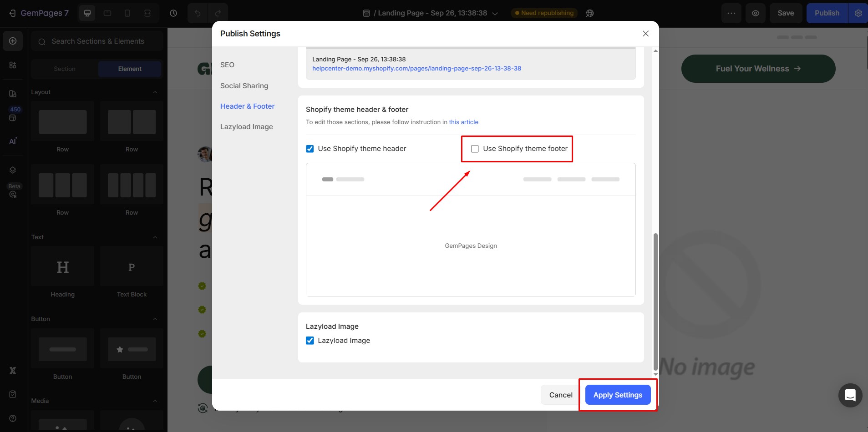Go to SEO settings tab
The height and width of the screenshot is (432, 868).
[227, 65]
